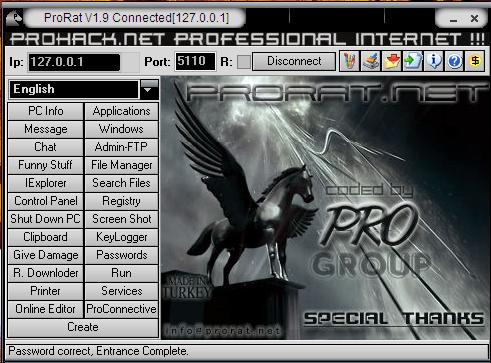Close the ProRat window

point(474,18)
